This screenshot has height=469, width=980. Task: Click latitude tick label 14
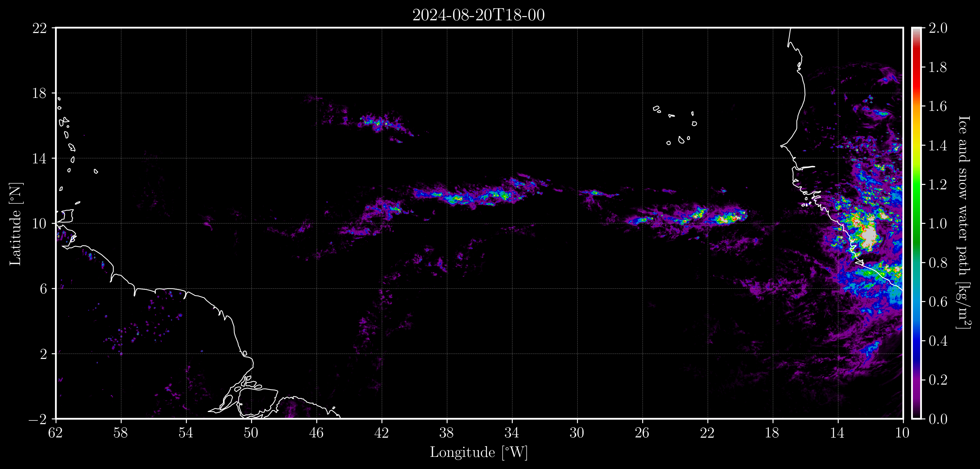pyautogui.click(x=40, y=158)
